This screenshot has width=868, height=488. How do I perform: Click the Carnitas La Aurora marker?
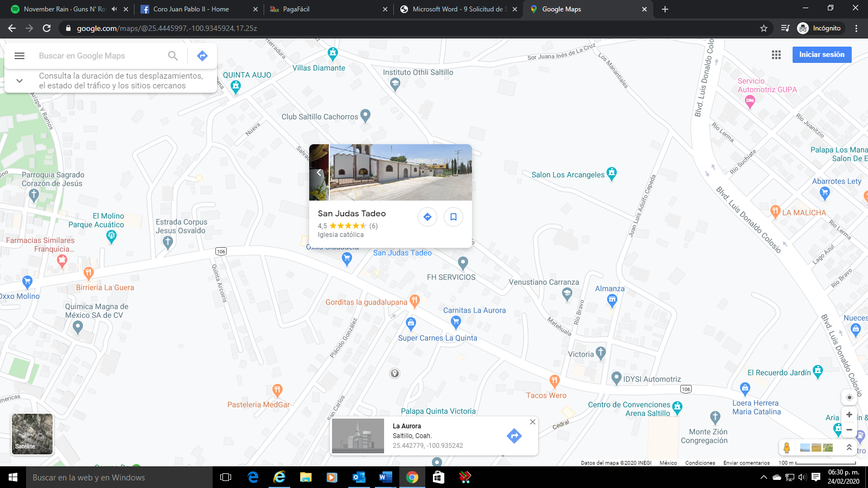(456, 323)
